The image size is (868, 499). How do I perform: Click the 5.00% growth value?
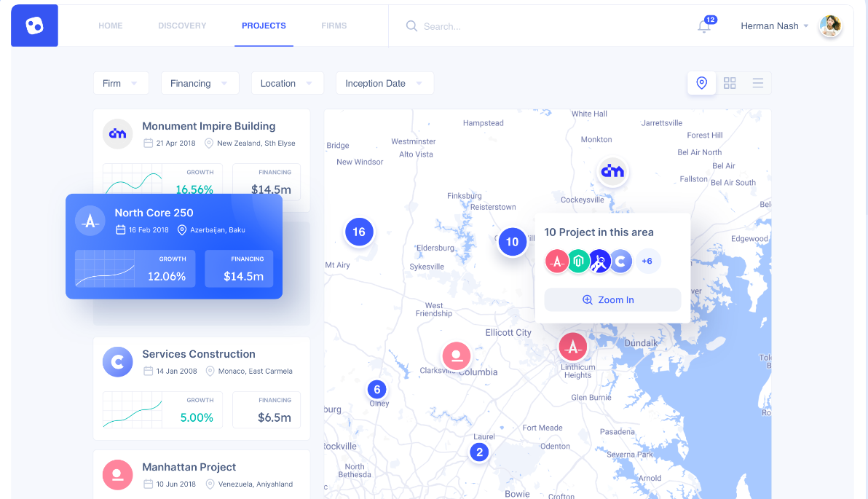tap(197, 417)
